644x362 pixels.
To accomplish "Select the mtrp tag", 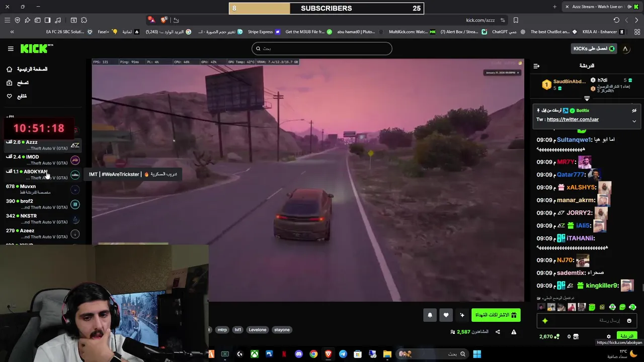I will click(222, 330).
